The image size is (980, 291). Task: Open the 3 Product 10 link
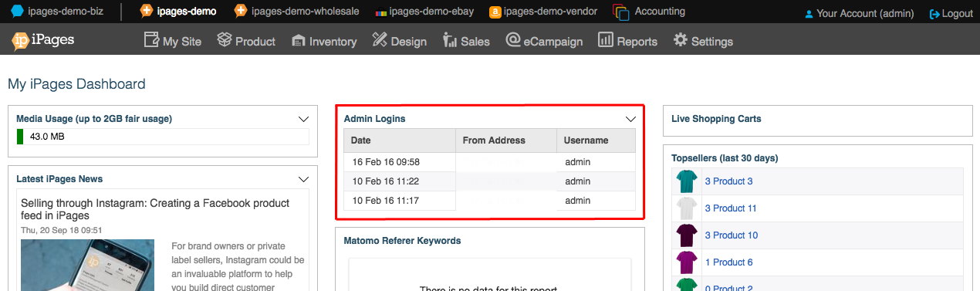pos(731,235)
